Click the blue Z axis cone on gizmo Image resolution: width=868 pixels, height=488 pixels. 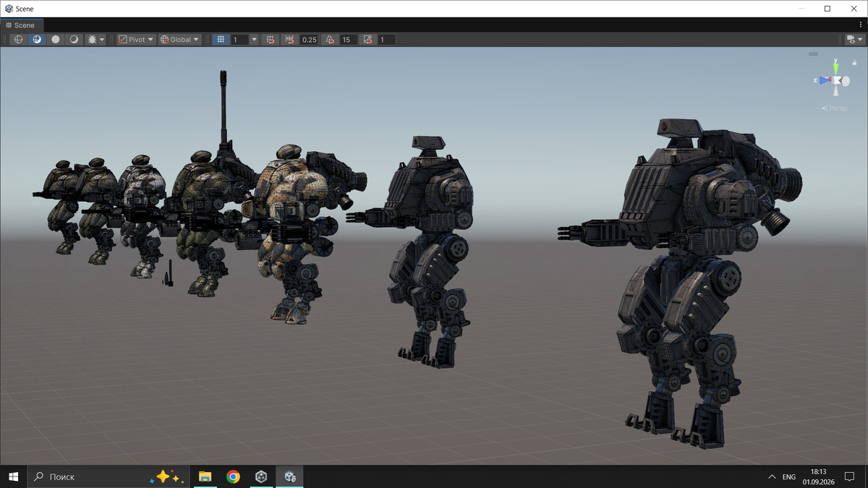824,80
